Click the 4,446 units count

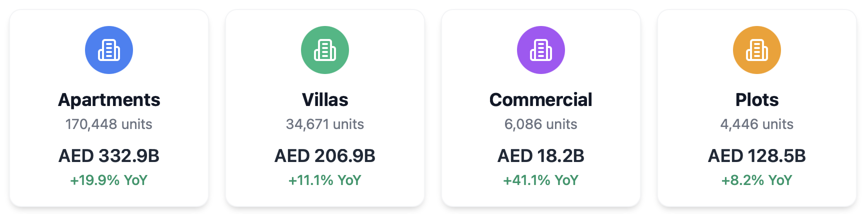point(757,124)
